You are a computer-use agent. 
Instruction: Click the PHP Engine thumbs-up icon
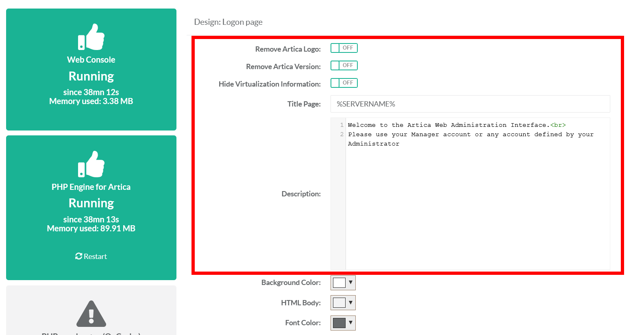[91, 164]
